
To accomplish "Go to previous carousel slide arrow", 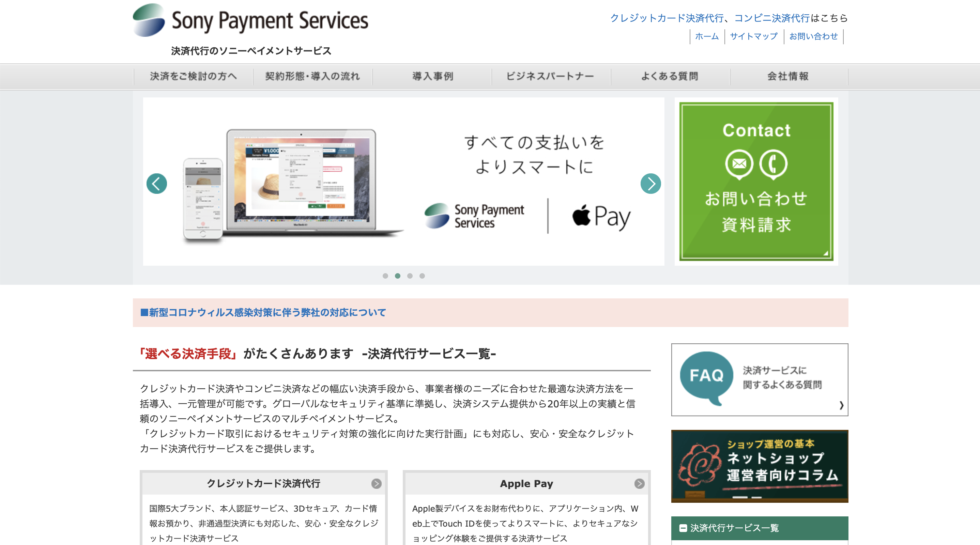I will point(156,184).
